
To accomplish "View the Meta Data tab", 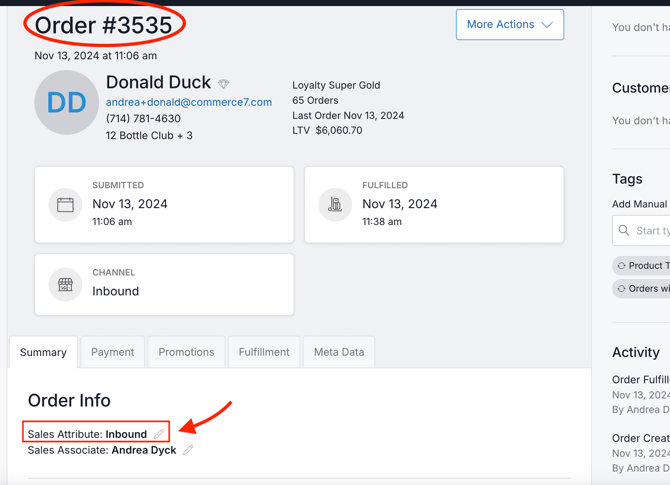I will [x=339, y=352].
